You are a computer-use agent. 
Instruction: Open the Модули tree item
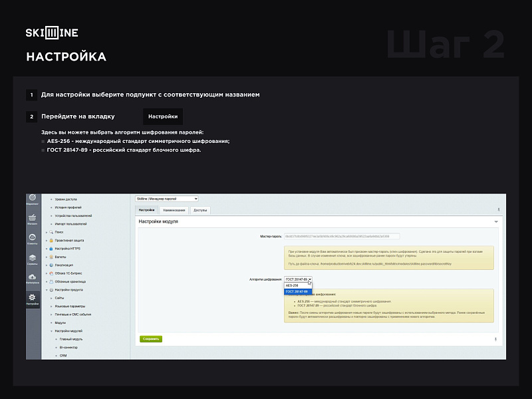pyautogui.click(x=61, y=323)
